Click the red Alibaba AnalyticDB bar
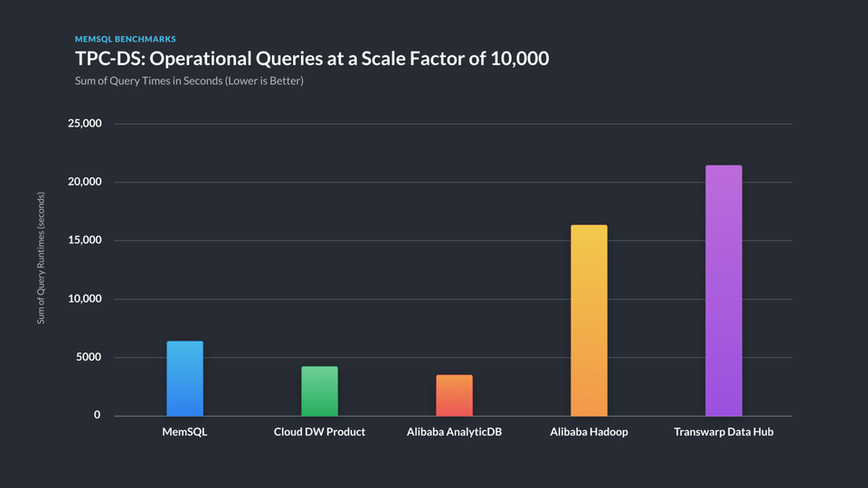Image resolution: width=868 pixels, height=488 pixels. tap(454, 395)
